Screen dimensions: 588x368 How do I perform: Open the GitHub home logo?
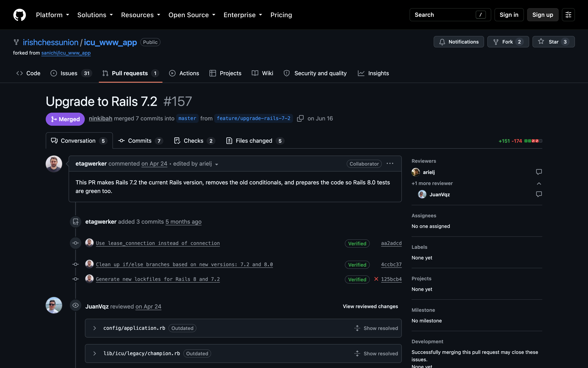(19, 15)
